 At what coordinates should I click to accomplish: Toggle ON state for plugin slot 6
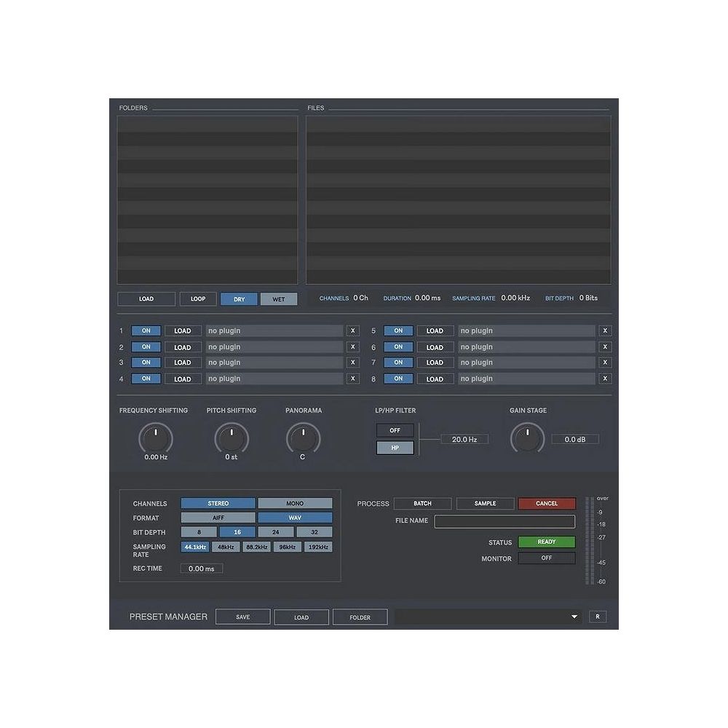[x=397, y=347]
